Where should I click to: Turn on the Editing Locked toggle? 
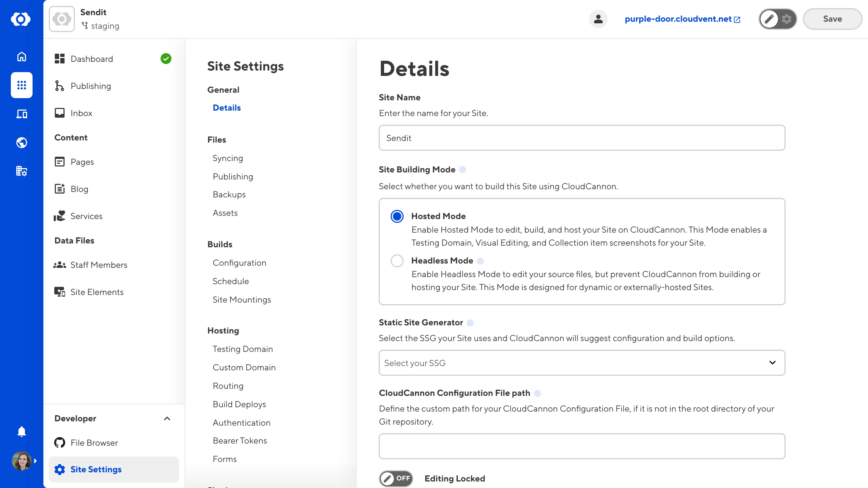[396, 478]
